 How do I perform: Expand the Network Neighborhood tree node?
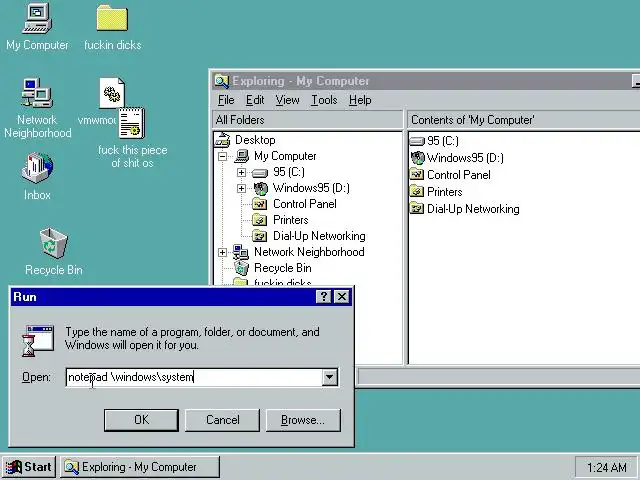tap(222, 252)
